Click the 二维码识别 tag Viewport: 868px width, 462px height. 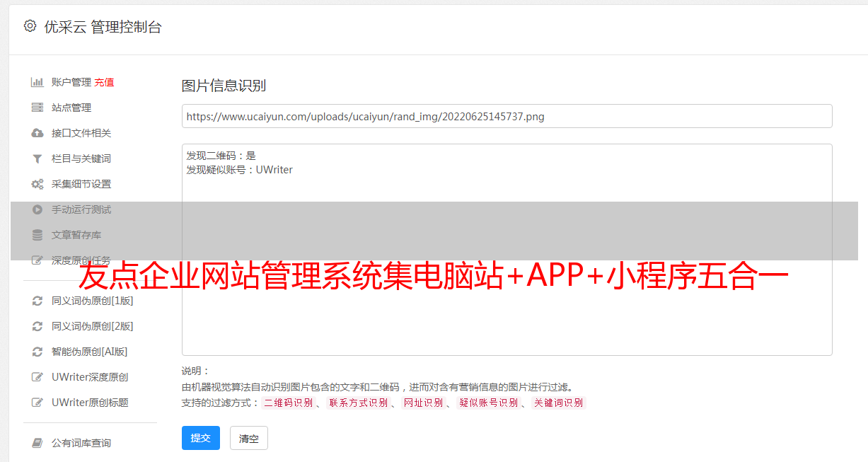click(289, 403)
